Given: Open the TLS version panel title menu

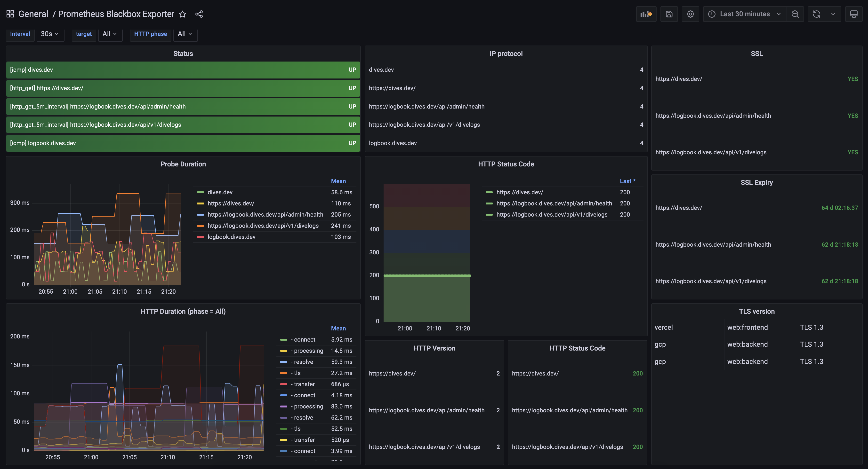Looking at the screenshot, I should [756, 312].
